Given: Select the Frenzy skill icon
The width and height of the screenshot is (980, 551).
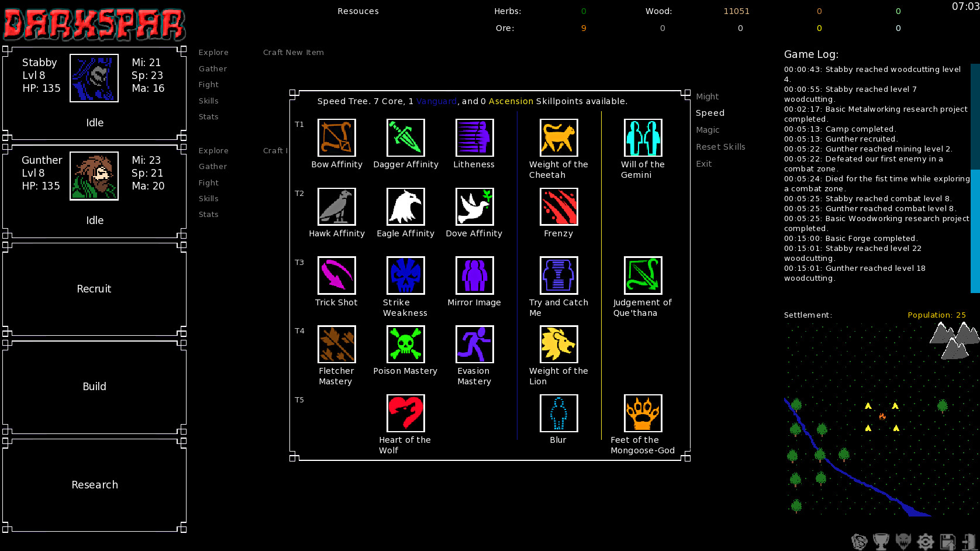Looking at the screenshot, I should (x=558, y=207).
